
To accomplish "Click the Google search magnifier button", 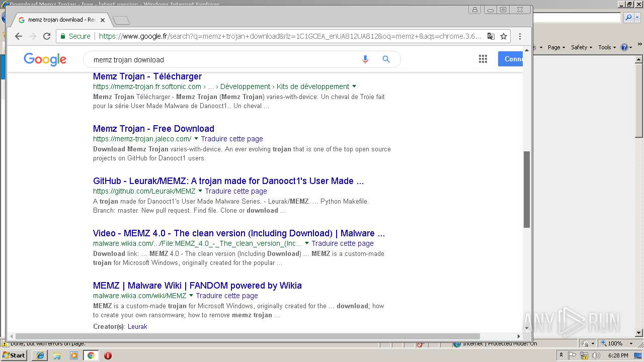I will 386,59.
